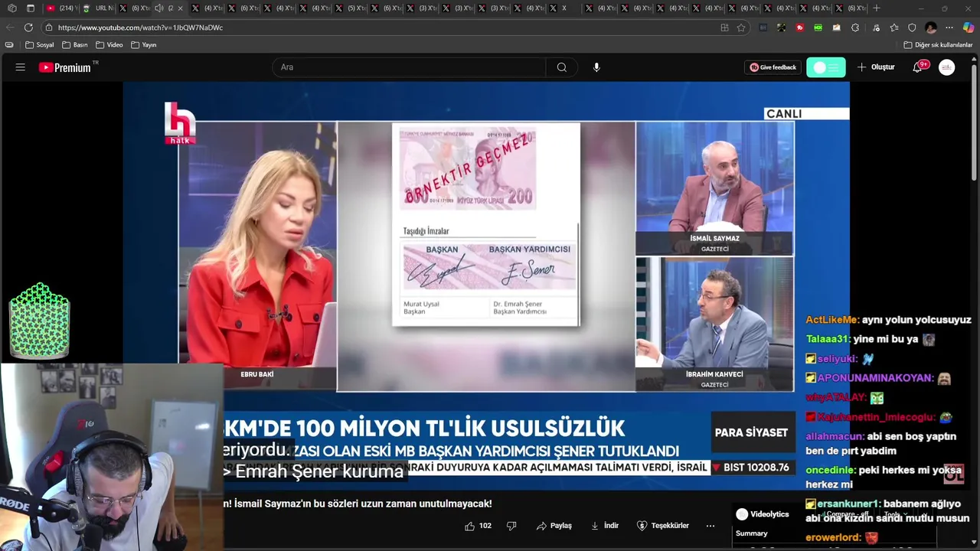Open the tab actions menu icon
The height and width of the screenshot is (551, 980).
(x=31, y=8)
